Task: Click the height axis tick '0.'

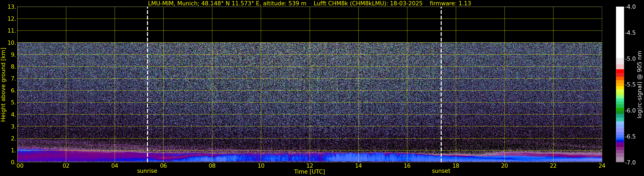Action: 13,162
